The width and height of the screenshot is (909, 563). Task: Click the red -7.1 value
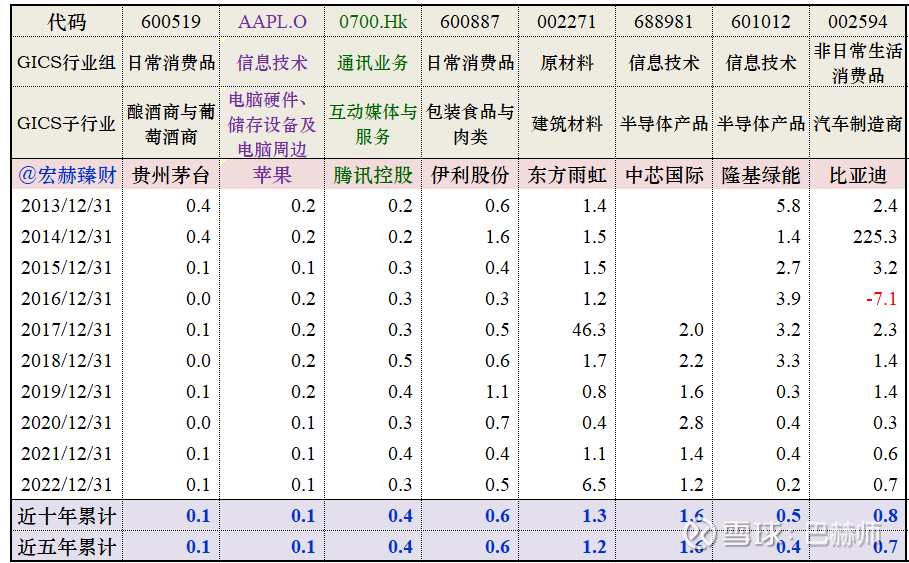point(882,299)
